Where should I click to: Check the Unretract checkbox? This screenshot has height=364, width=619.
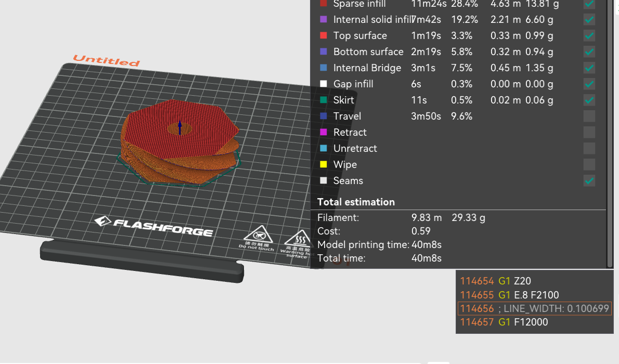589,148
